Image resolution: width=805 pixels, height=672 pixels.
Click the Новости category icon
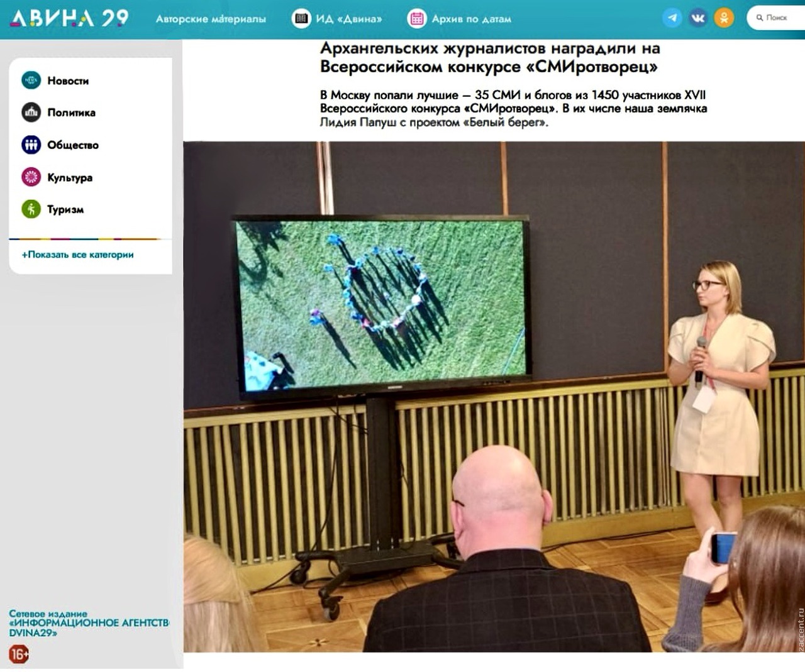pos(31,80)
